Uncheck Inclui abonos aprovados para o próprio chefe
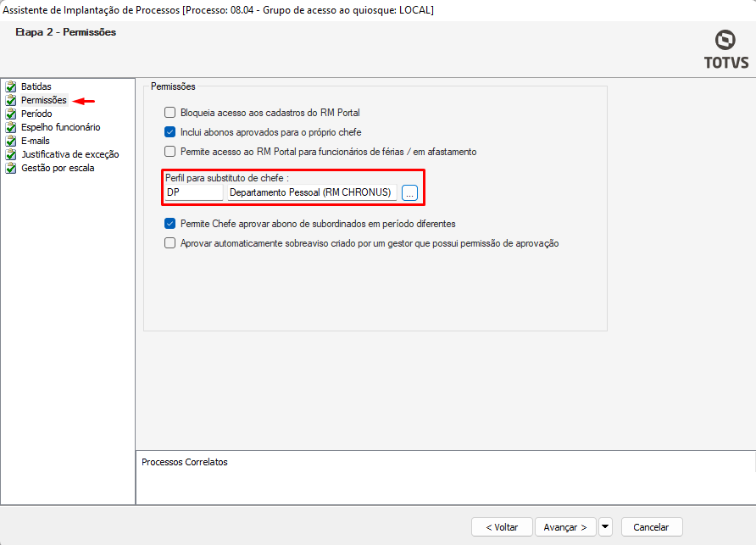756x545 pixels. coord(170,132)
